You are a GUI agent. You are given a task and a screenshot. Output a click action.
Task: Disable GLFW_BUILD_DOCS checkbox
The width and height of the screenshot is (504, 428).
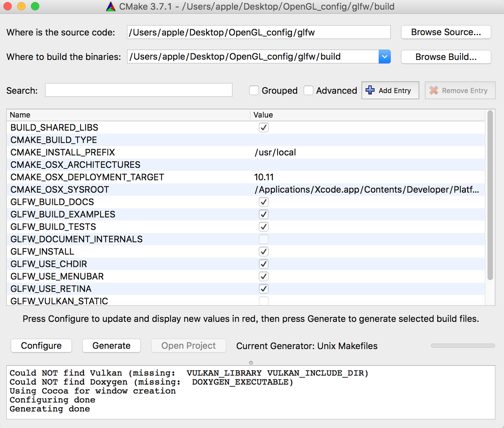coord(264,202)
